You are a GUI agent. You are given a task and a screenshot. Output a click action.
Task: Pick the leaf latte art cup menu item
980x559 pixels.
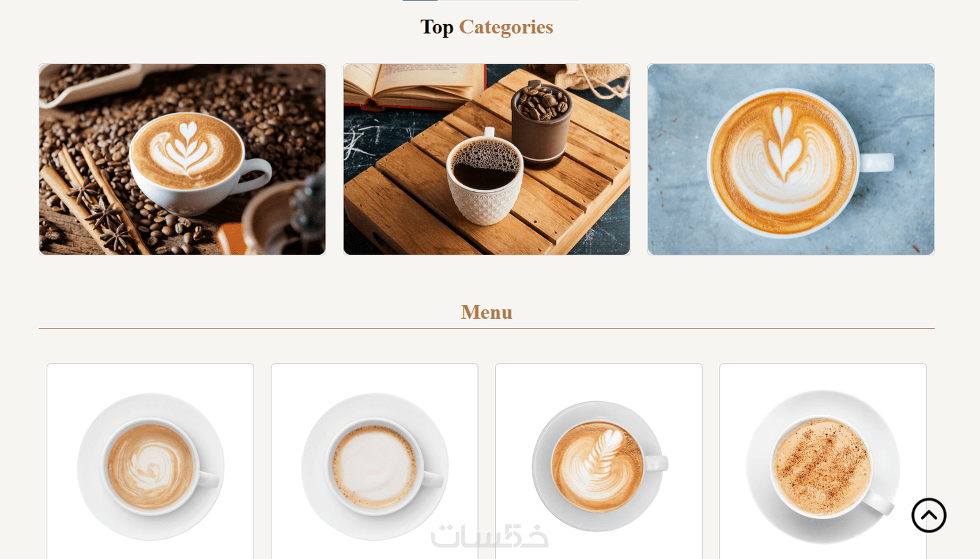pyautogui.click(x=600, y=466)
